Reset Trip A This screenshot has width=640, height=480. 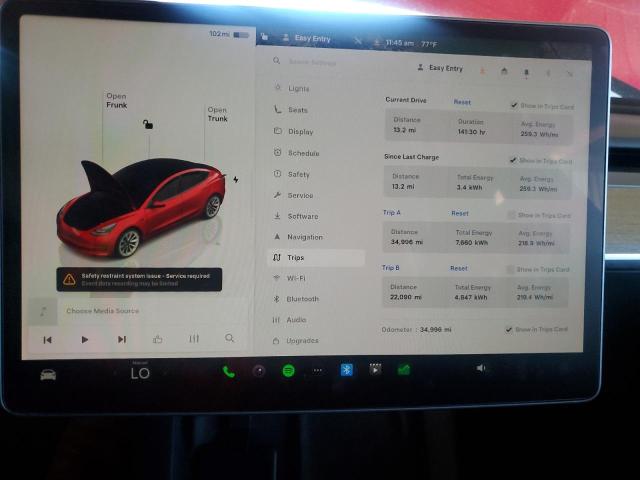[x=460, y=213]
